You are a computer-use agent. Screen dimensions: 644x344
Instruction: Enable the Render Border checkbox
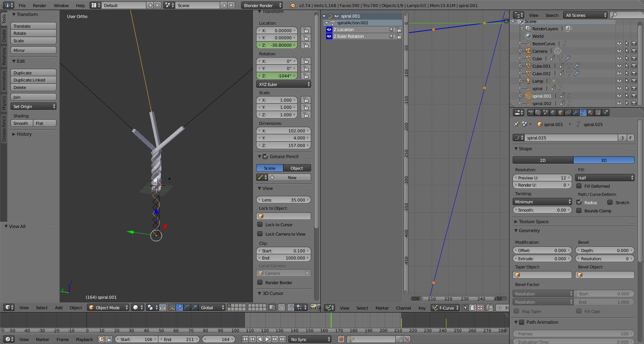point(260,282)
